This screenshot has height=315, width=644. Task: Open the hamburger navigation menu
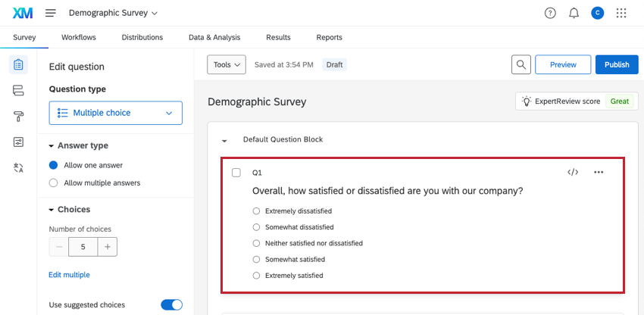click(x=51, y=13)
